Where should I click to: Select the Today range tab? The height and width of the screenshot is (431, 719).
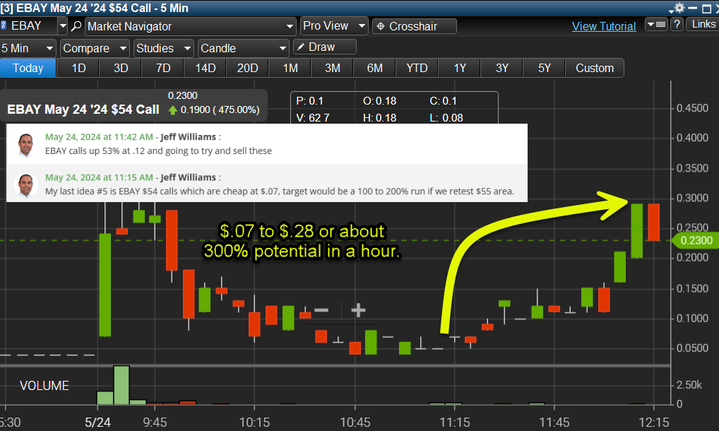(28, 68)
